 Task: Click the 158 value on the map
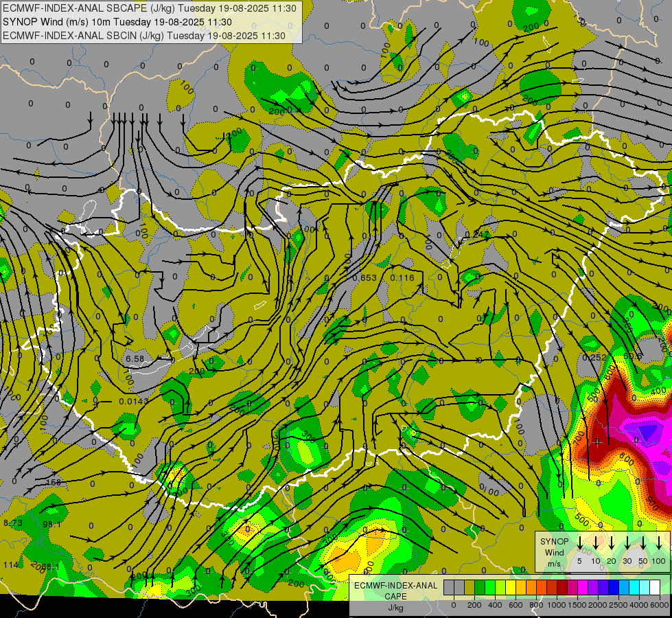pos(54,482)
